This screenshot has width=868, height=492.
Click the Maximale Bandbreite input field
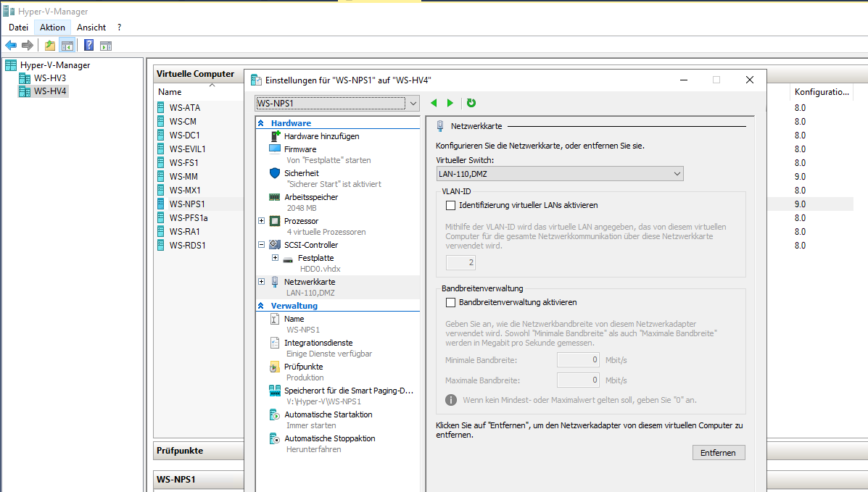pos(578,380)
